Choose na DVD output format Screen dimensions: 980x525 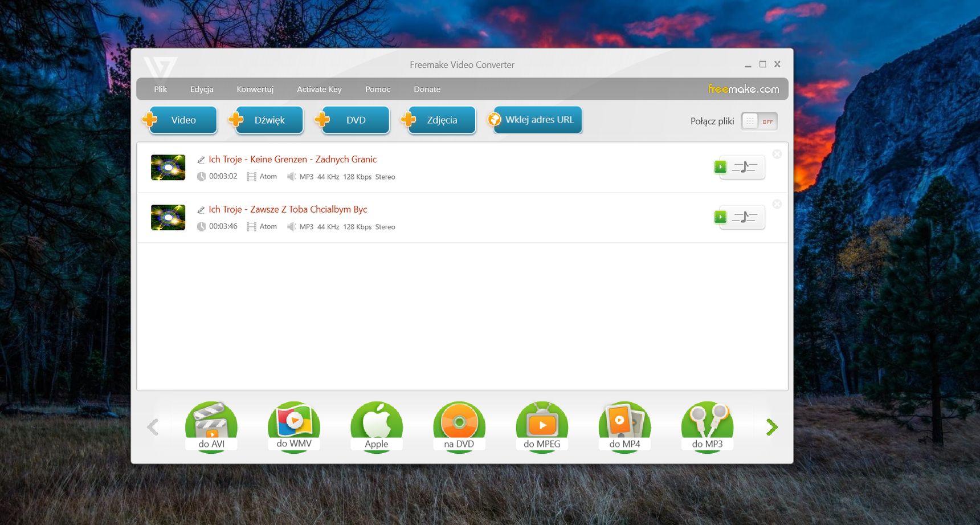click(x=459, y=428)
